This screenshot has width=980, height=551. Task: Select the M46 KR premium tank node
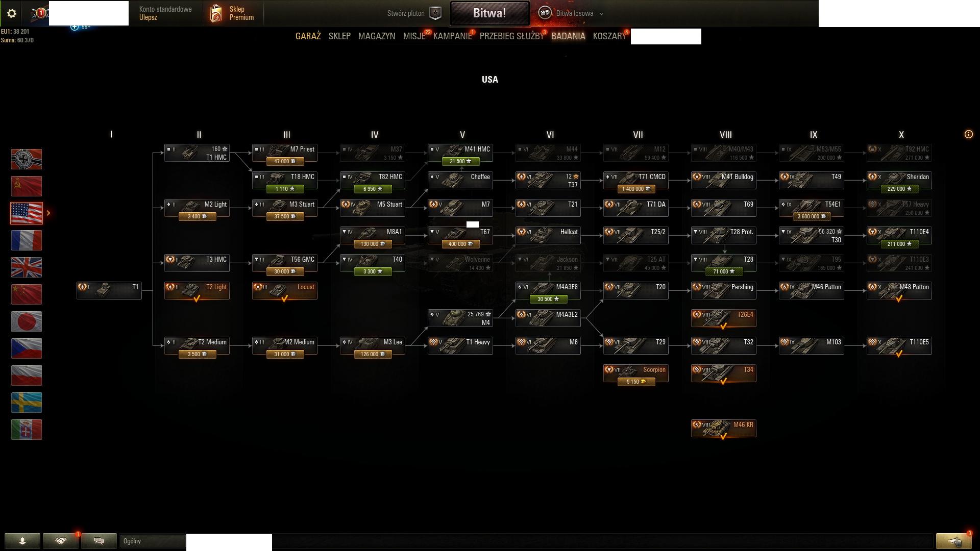tap(724, 428)
